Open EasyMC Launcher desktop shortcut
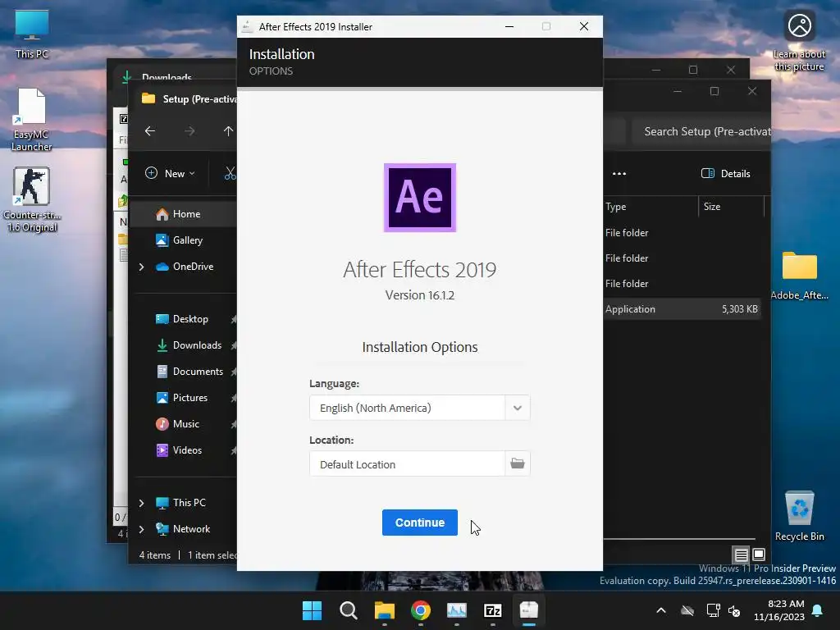840x630 pixels. [32, 120]
